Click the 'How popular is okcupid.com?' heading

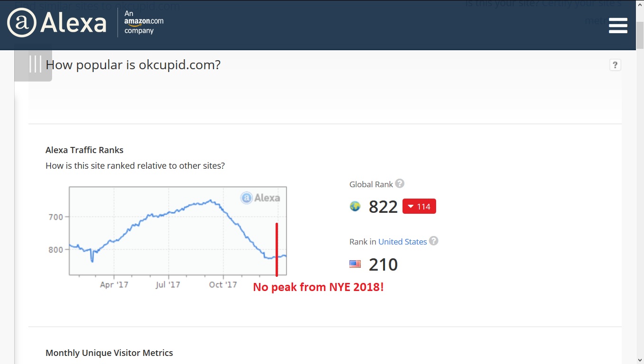pyautogui.click(x=133, y=65)
